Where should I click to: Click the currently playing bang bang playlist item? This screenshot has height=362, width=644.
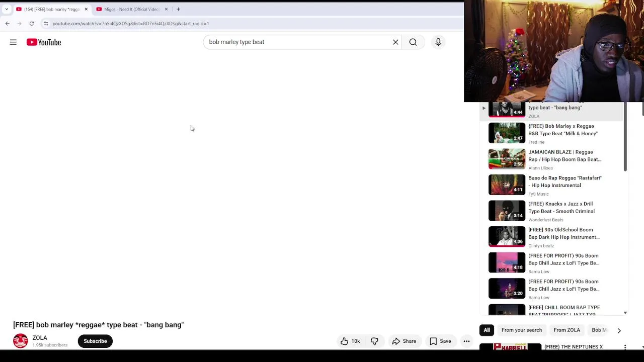click(551, 111)
